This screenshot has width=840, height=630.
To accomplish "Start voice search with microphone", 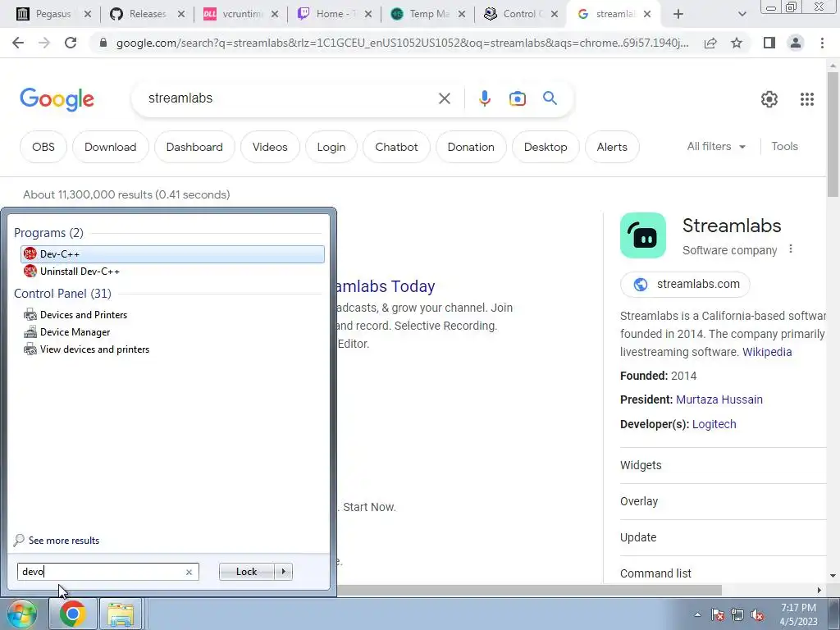I will (x=484, y=98).
